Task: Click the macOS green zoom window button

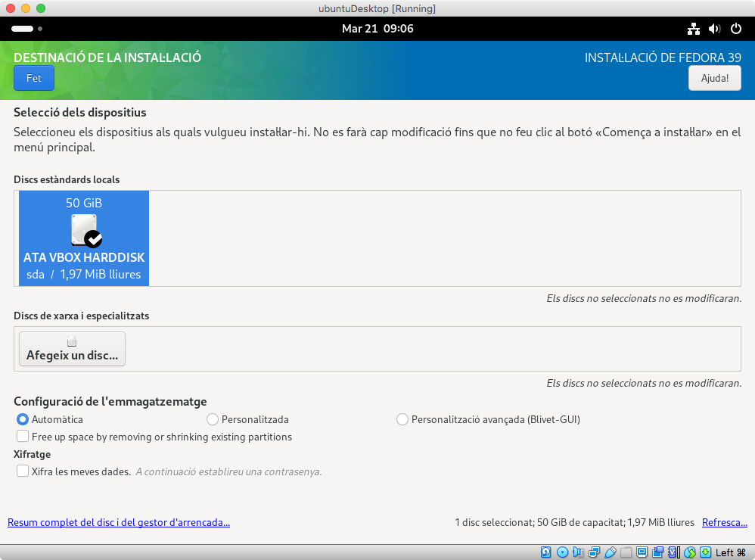Action: click(x=41, y=8)
